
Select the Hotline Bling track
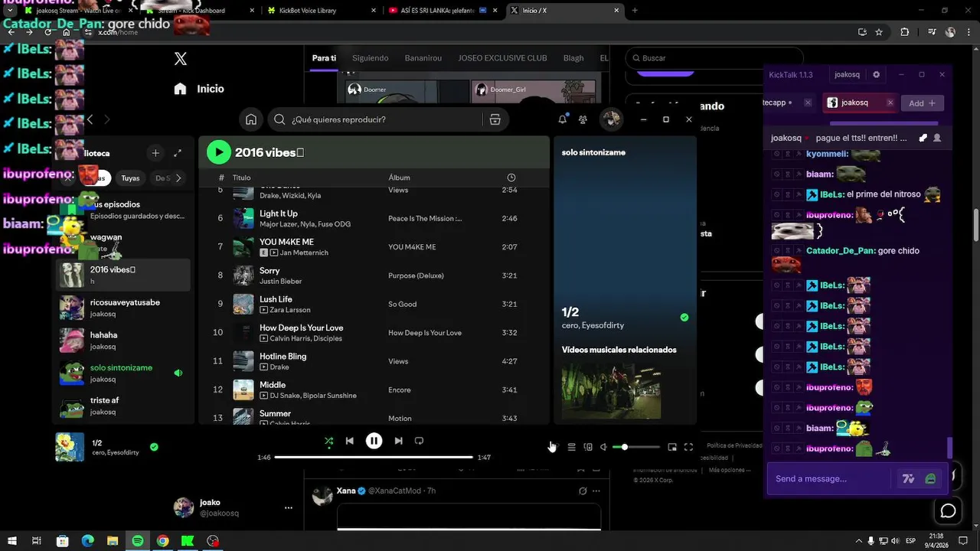click(x=374, y=361)
